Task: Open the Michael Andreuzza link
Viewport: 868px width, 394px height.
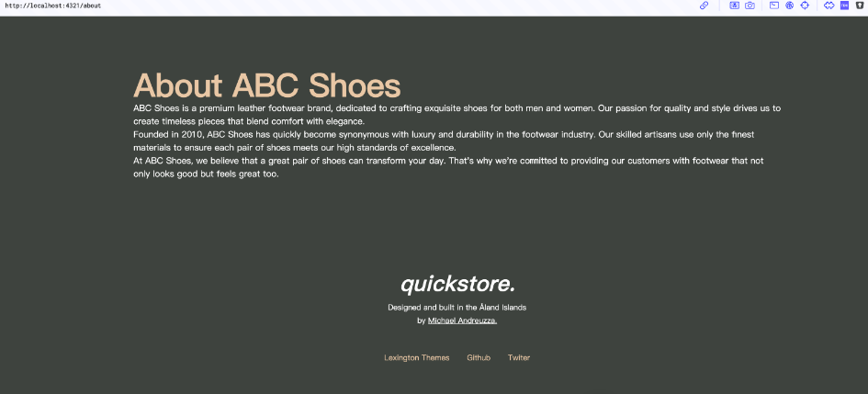Action: [462, 321]
